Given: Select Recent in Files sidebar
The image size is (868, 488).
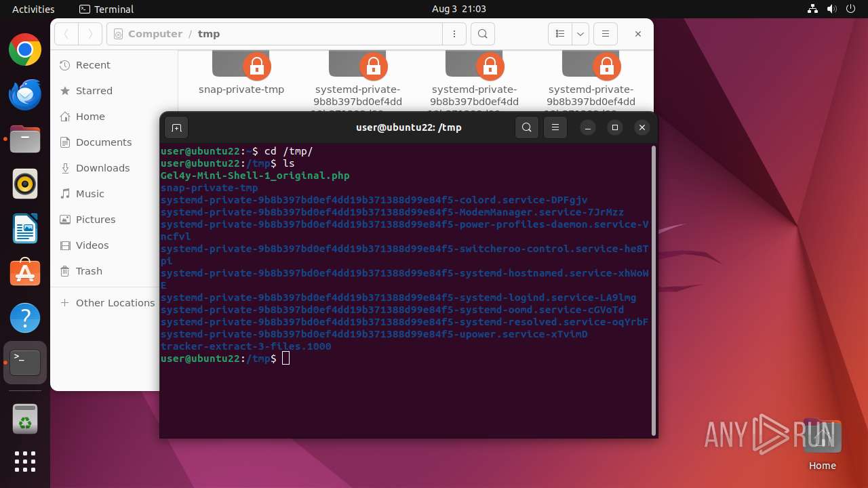Looking at the screenshot, I should click(x=114, y=65).
